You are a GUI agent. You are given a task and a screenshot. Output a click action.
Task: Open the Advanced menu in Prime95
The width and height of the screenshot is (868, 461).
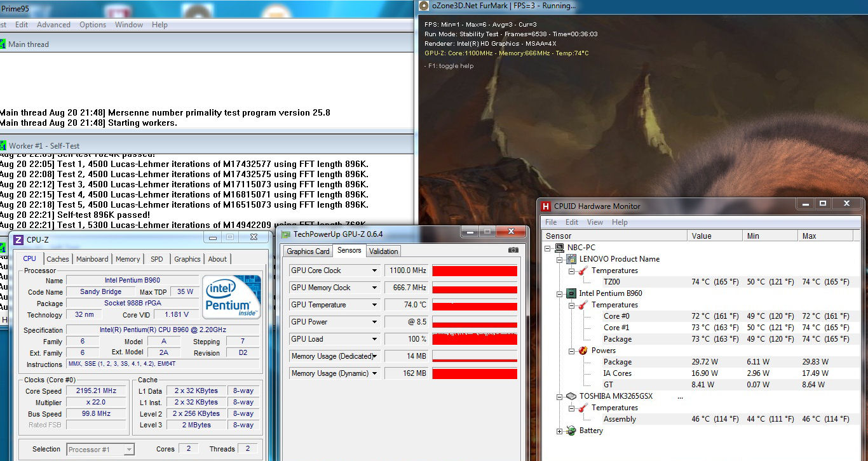click(53, 25)
